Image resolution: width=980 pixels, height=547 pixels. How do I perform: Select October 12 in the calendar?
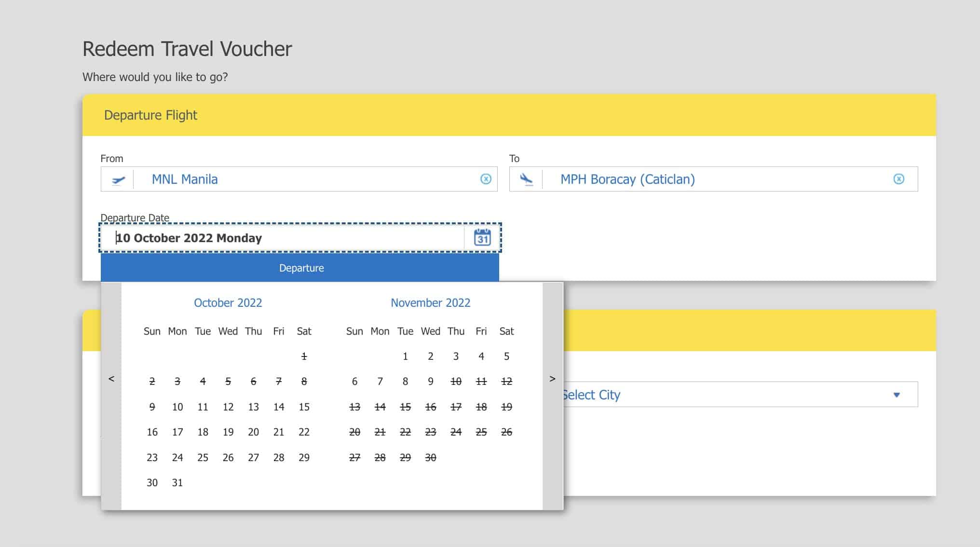tap(228, 407)
